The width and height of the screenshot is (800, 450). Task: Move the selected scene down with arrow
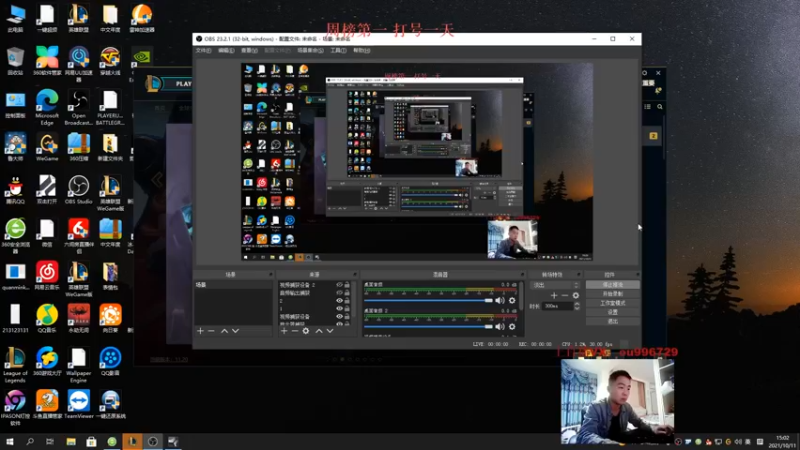[x=235, y=331]
